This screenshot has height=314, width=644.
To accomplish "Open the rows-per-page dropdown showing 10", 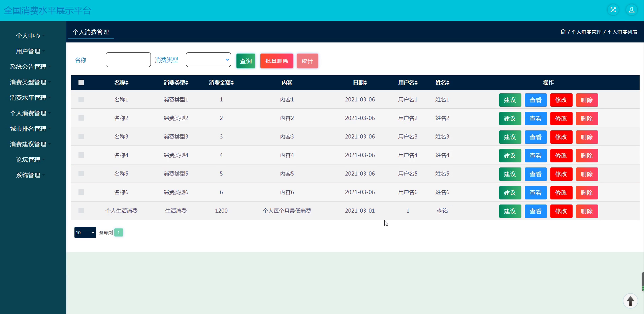I will 85,232.
